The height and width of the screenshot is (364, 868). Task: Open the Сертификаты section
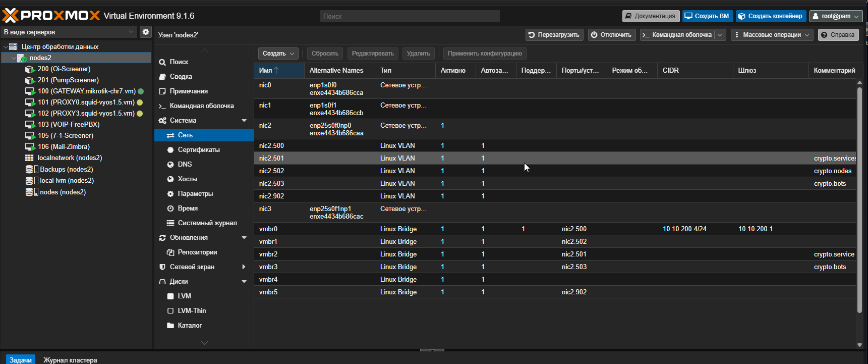tap(198, 150)
